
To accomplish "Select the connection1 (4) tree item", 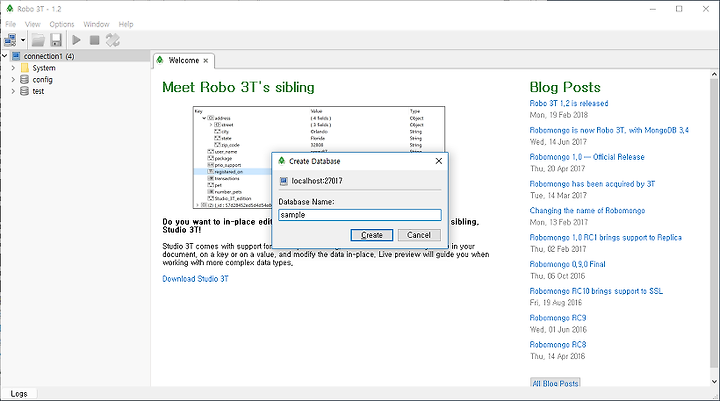I will 49,56.
